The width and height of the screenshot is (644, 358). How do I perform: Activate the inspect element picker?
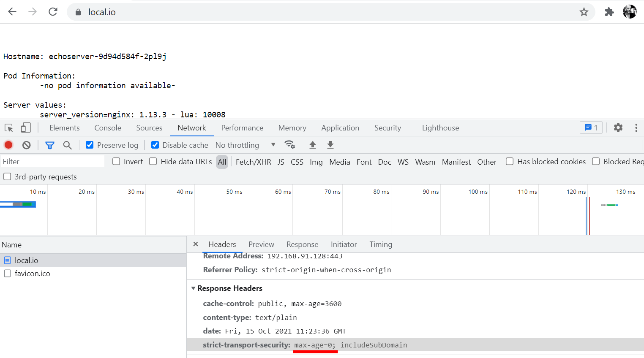click(x=9, y=127)
